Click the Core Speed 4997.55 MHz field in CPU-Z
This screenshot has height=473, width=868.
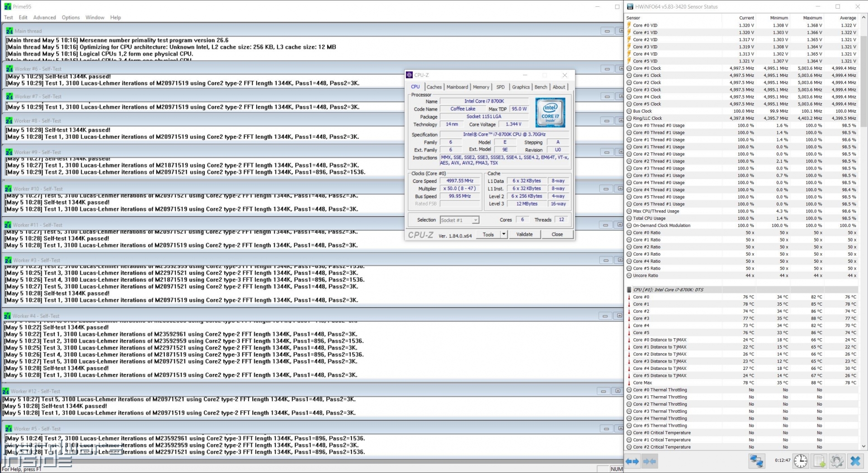(460, 181)
